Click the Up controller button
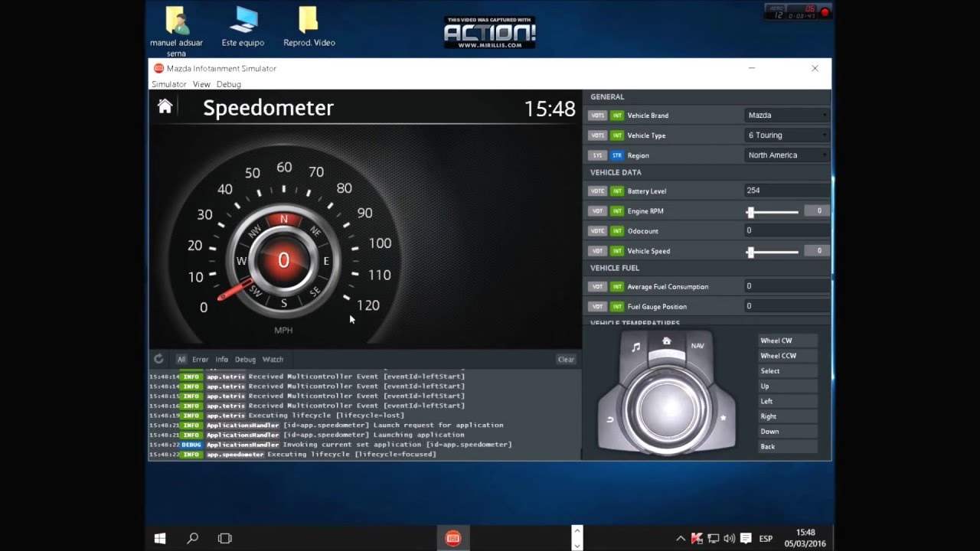 [788, 386]
